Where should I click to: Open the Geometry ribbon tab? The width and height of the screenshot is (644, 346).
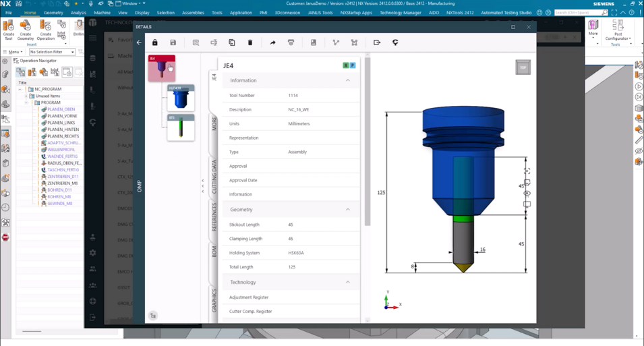(53, 13)
